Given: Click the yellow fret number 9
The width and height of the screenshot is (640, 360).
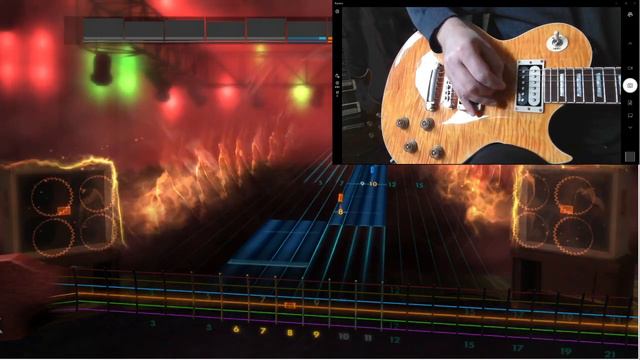Looking at the screenshot, I should tap(316, 334).
